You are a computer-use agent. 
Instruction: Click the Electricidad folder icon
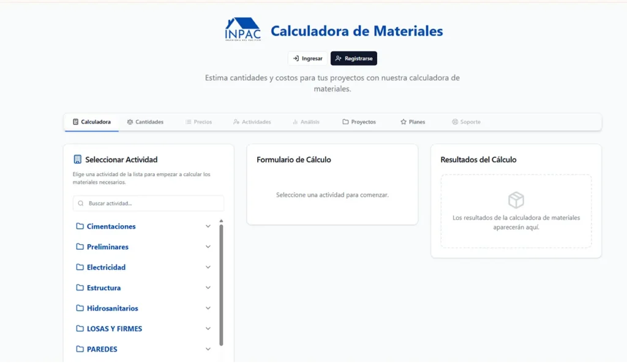(x=80, y=267)
